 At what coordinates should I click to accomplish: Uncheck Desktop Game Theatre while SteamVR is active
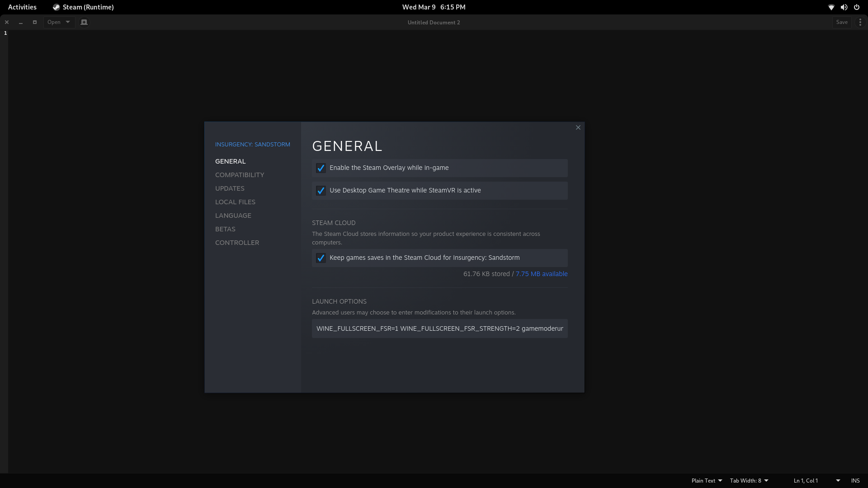click(321, 190)
